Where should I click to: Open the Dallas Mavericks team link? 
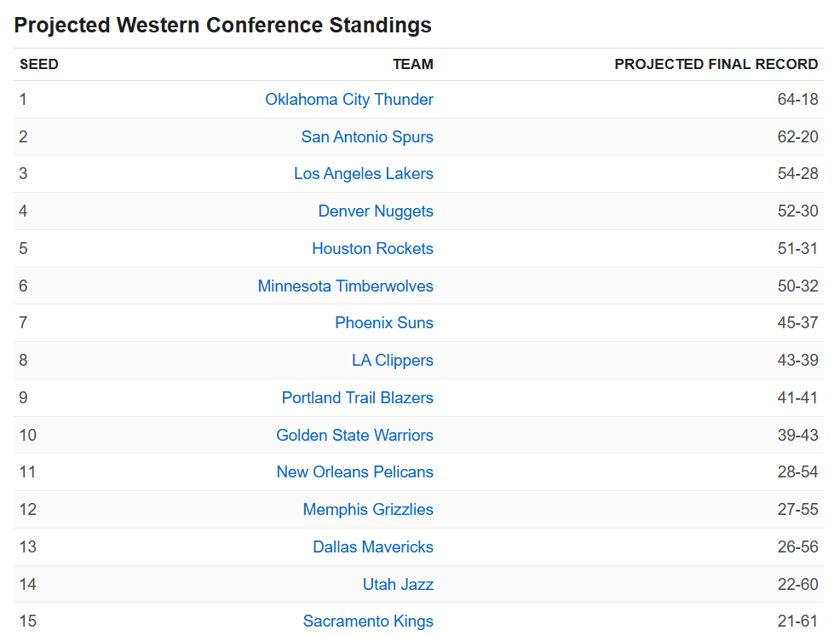tap(372, 547)
